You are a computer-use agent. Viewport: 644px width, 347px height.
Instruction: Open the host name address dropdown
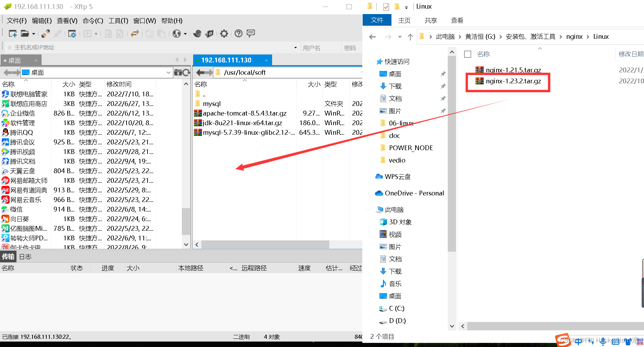[295, 48]
